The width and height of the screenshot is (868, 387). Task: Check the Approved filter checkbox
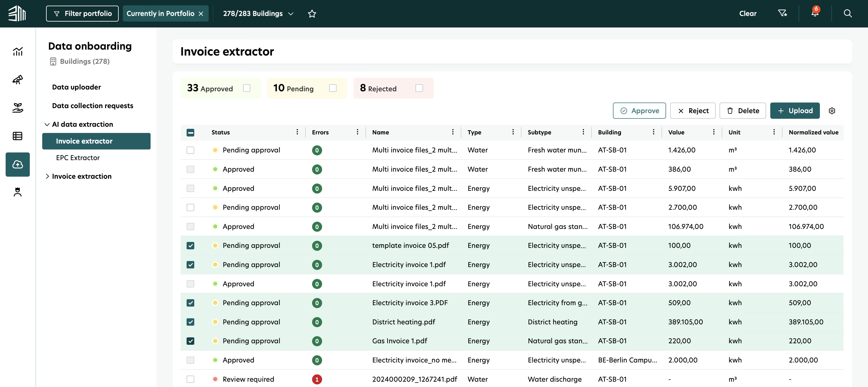click(x=247, y=88)
